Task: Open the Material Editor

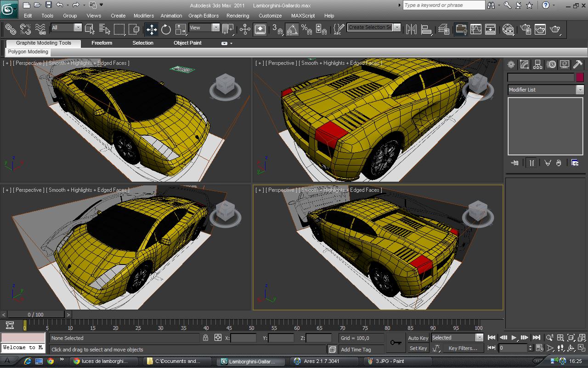Action: coord(508,29)
